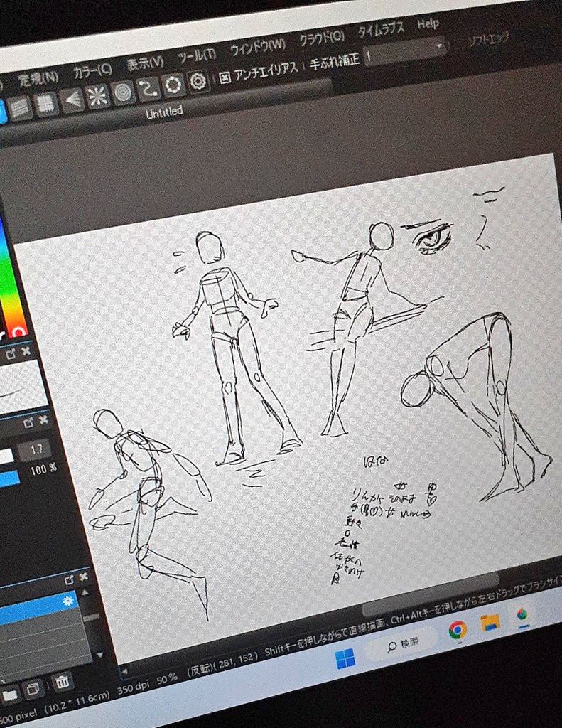The height and width of the screenshot is (728, 562).
Task: Adjust the blue opacity slider
Action: click(9, 478)
